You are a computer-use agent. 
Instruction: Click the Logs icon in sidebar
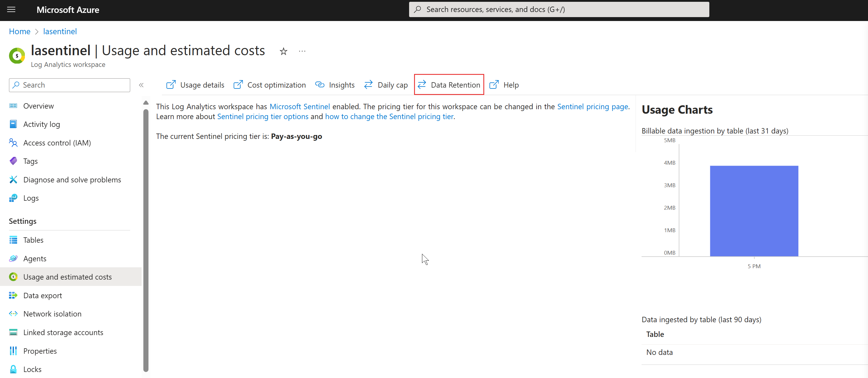tap(13, 198)
